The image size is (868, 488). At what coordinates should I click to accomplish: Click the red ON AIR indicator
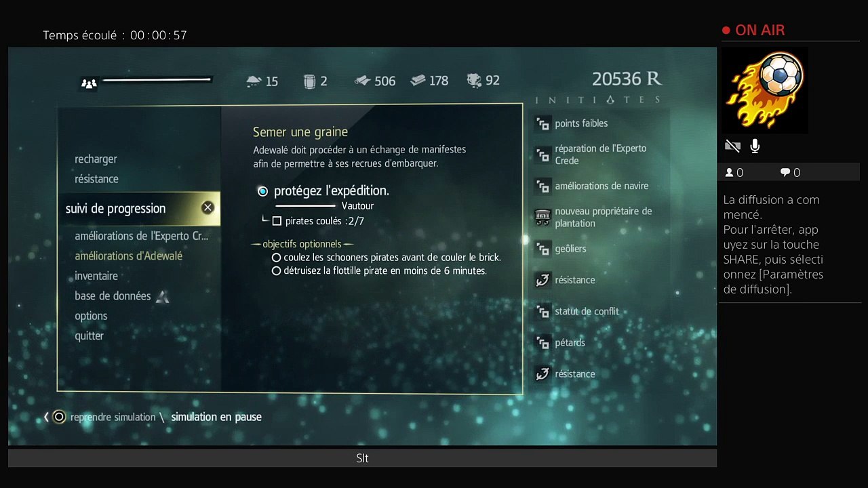(753, 30)
